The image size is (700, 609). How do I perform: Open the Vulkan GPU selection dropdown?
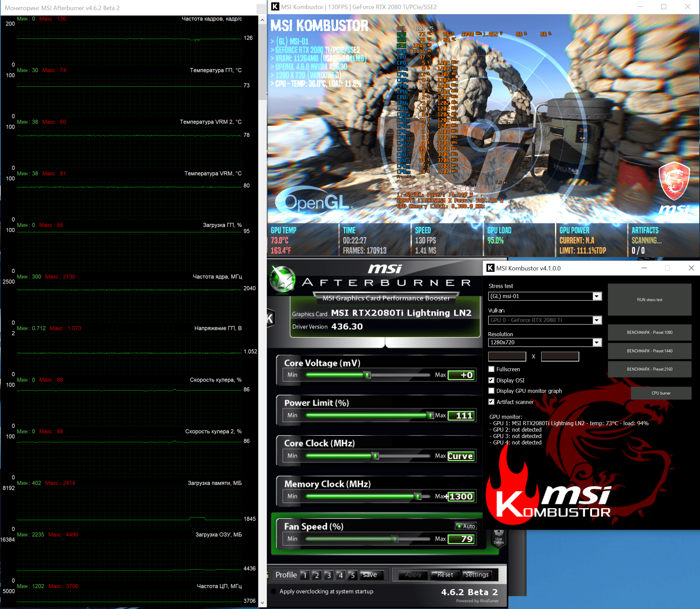point(596,320)
